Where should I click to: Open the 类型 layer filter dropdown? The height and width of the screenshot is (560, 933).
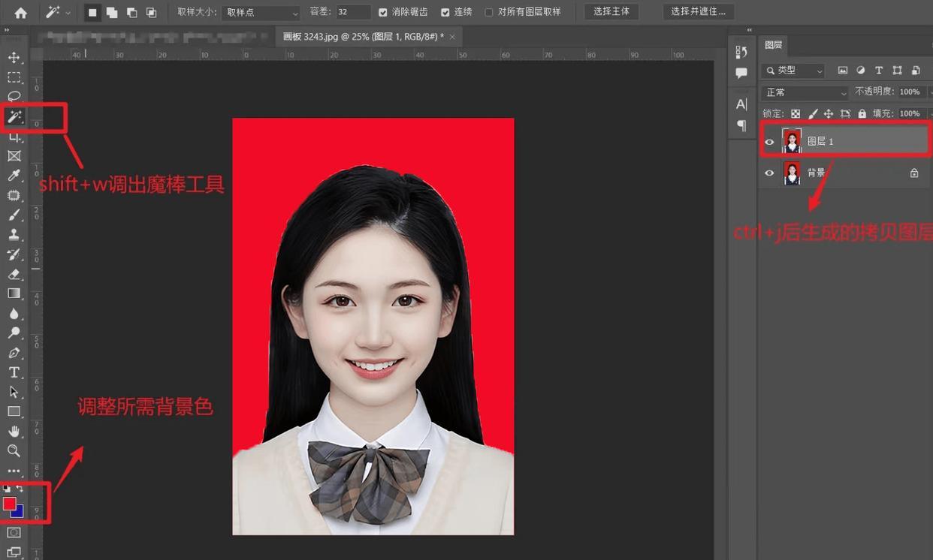click(793, 71)
